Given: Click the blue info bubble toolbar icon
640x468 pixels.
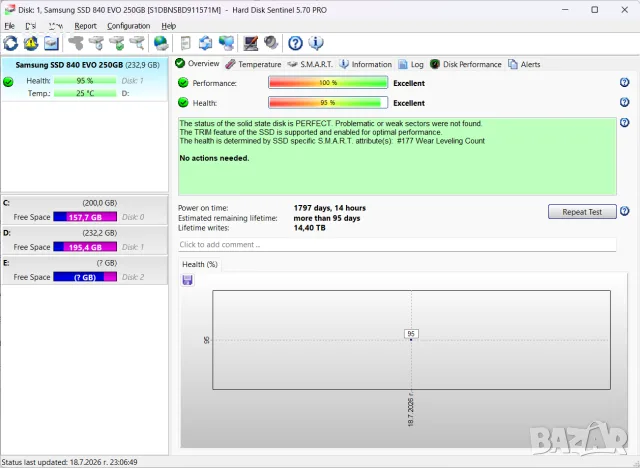Looking at the screenshot, I should click(x=316, y=43).
